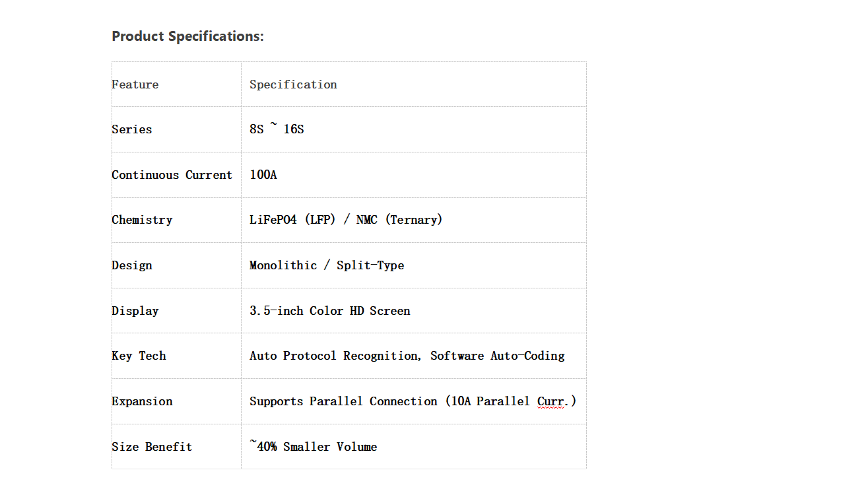The height and width of the screenshot is (499, 868).
Task: Click the 3.5-inch Color HD Screen text
Action: pyautogui.click(x=330, y=311)
